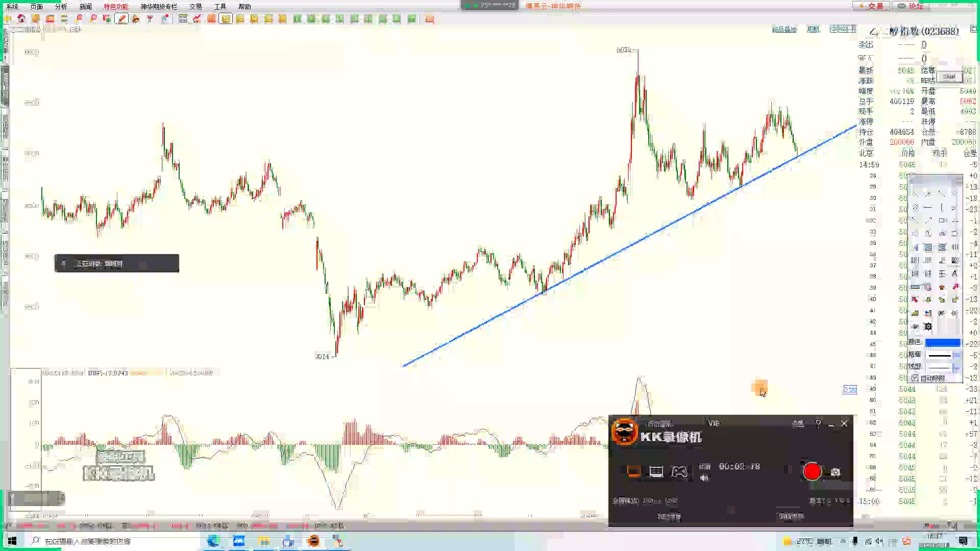This screenshot has width=980, height=551.
Task: Click the VIP label in KK录像机
Action: 714,423
